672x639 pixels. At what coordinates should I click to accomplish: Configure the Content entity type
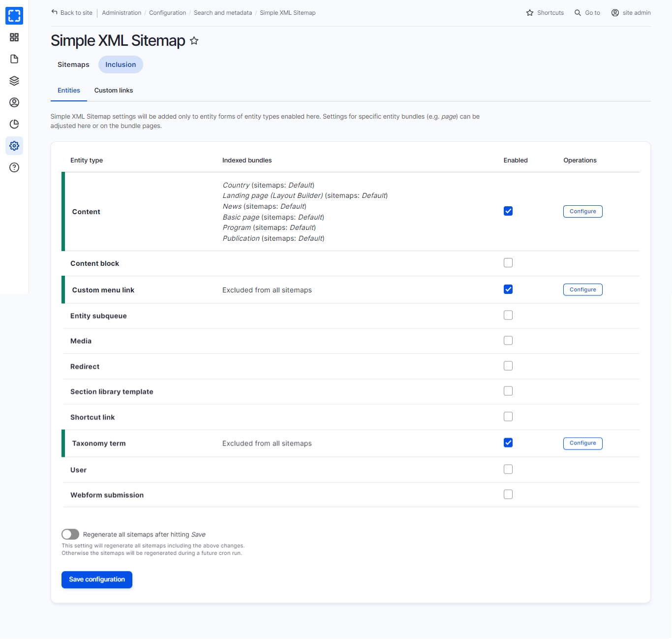tap(582, 211)
